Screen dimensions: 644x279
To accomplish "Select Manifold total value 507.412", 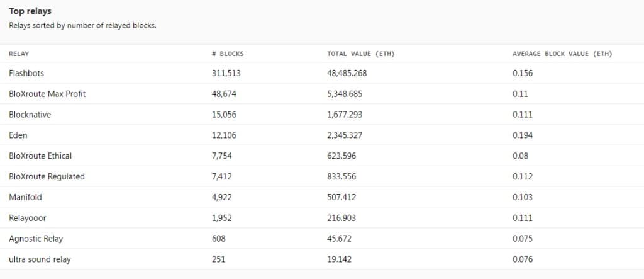I will (341, 197).
